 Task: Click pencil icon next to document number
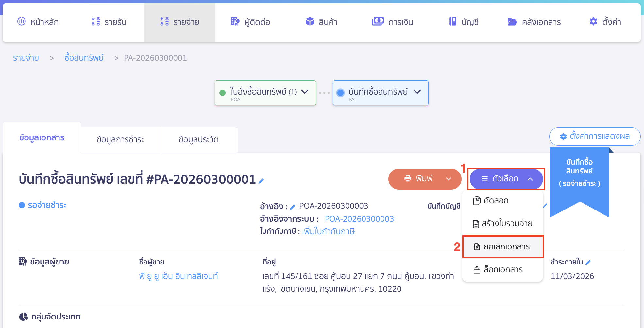point(261,181)
